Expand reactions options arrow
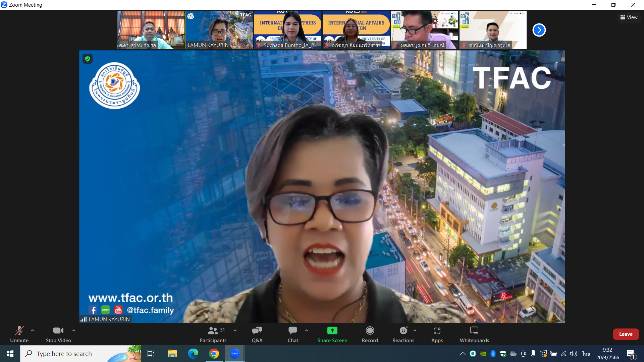This screenshot has width=644, height=362. tap(415, 330)
